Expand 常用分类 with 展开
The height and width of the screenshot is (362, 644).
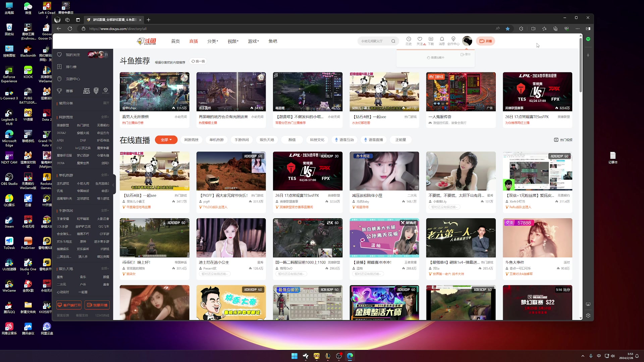pos(106,103)
